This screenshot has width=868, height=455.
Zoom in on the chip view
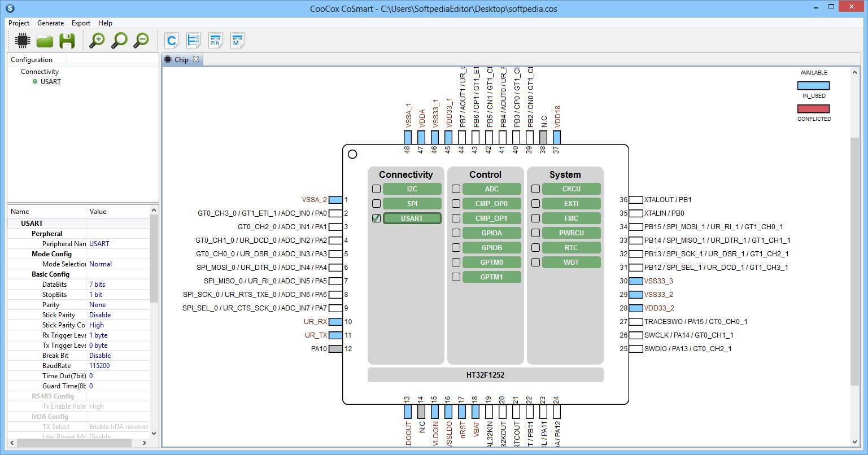tap(97, 41)
